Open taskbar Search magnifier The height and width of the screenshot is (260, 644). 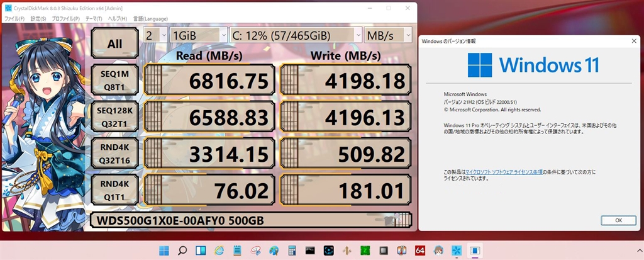[182, 250]
